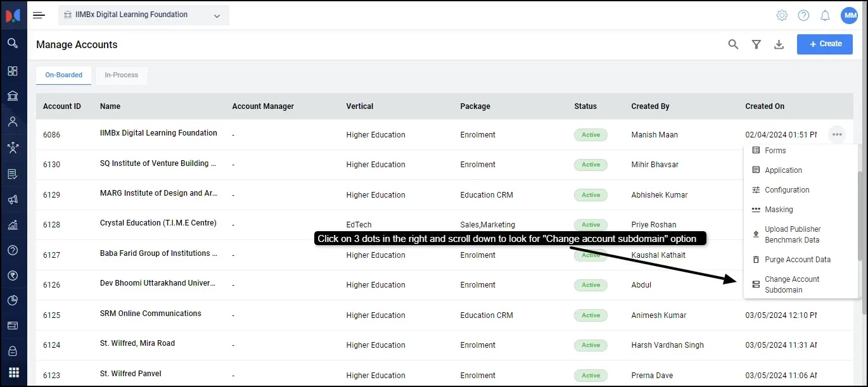The image size is (868, 387).
Task: Select Change Account Subdomain menu option
Action: [792, 284]
